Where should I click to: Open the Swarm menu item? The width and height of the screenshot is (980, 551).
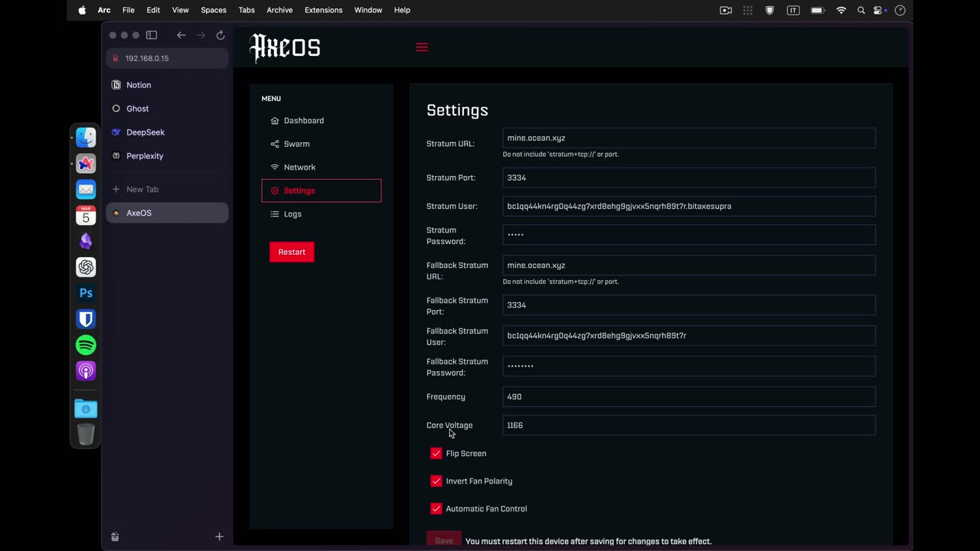pos(322,144)
